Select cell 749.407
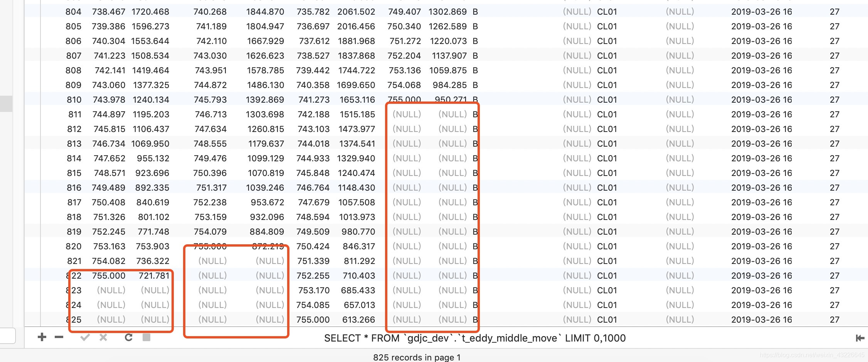 pyautogui.click(x=404, y=12)
